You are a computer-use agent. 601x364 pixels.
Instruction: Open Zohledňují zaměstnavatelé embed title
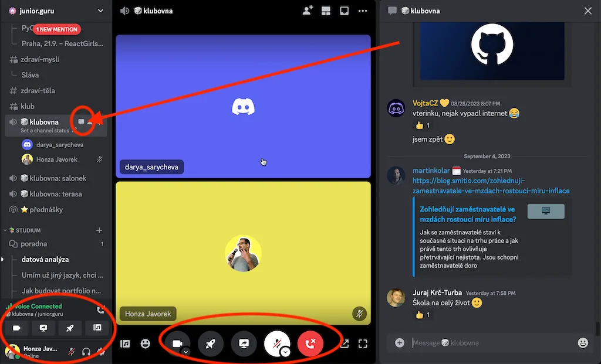point(468,215)
